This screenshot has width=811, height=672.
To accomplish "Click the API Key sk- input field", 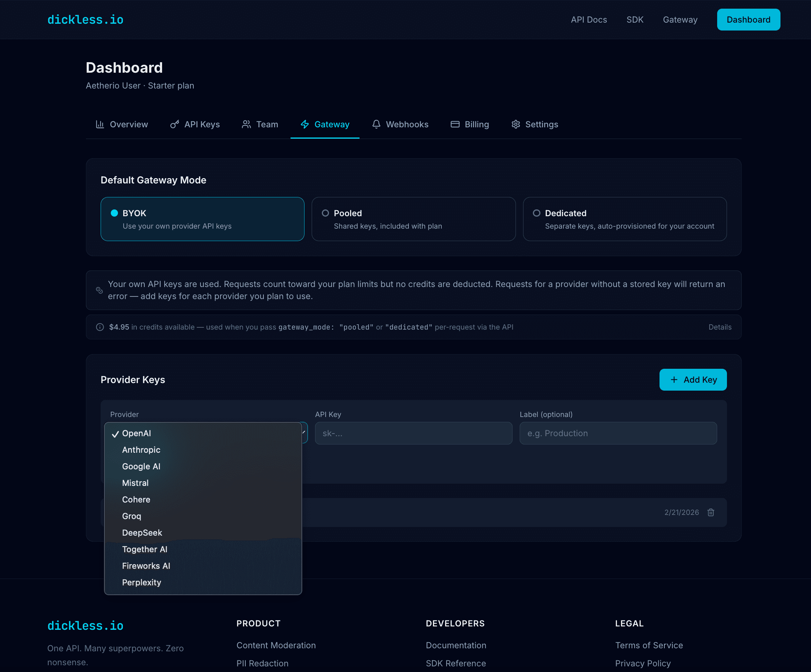I will pyautogui.click(x=413, y=433).
